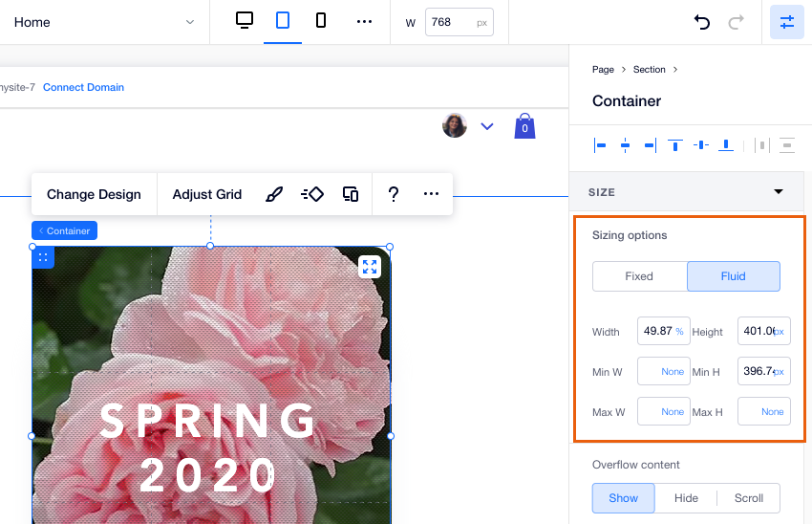Collapse the SIZE section arrow
The width and height of the screenshot is (812, 524).
click(779, 192)
